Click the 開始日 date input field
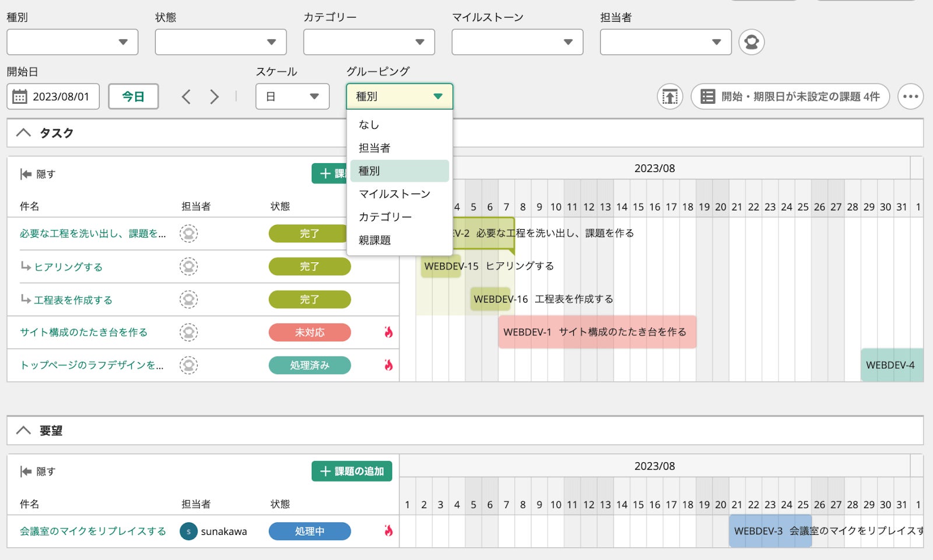Screen dimensions: 933x560 [x=53, y=97]
